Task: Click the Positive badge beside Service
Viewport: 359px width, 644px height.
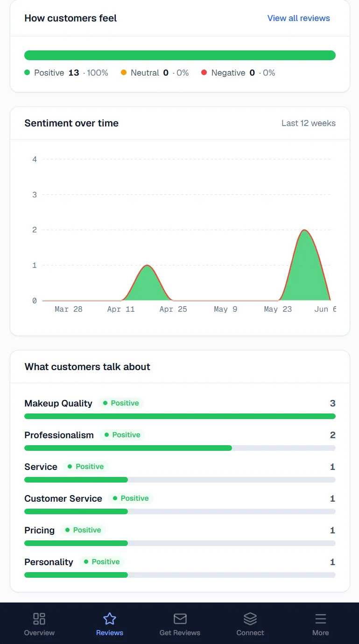Action: [86, 467]
